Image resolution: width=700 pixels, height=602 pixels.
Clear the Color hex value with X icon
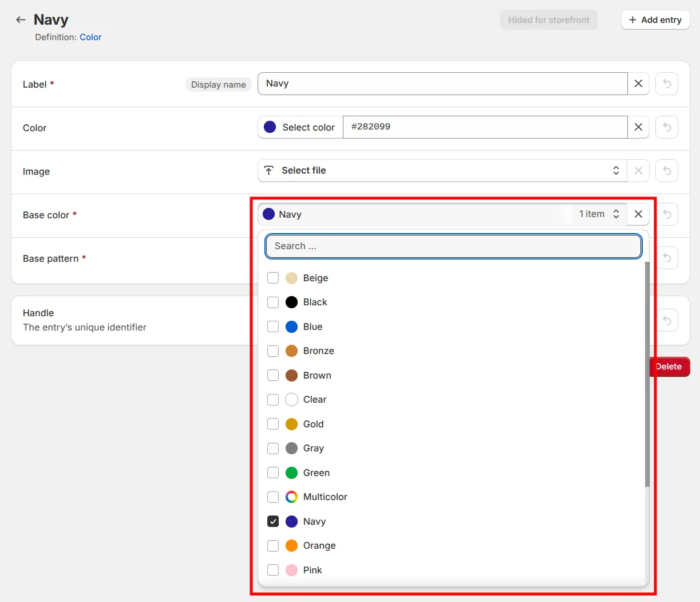coord(638,127)
